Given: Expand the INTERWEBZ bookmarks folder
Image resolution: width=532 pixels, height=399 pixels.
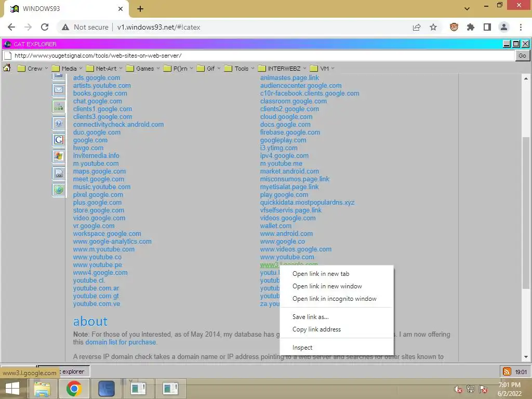Looking at the screenshot, I should click(282, 69).
